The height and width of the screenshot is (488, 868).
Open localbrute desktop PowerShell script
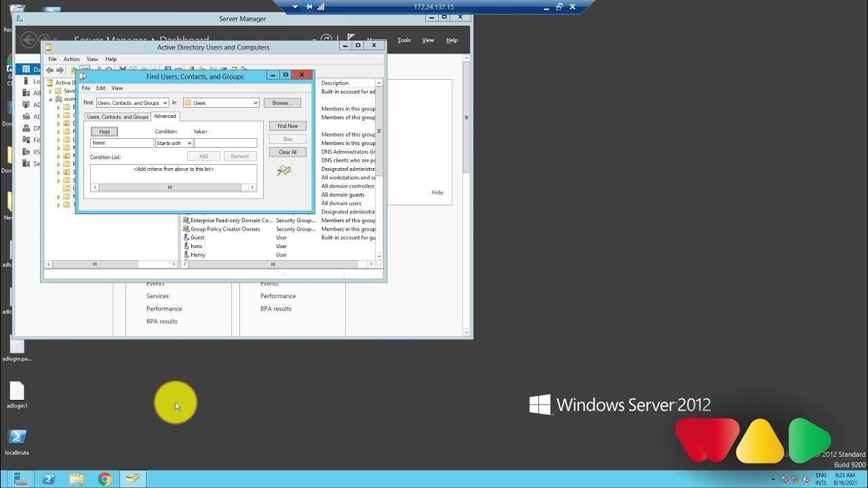point(17,443)
